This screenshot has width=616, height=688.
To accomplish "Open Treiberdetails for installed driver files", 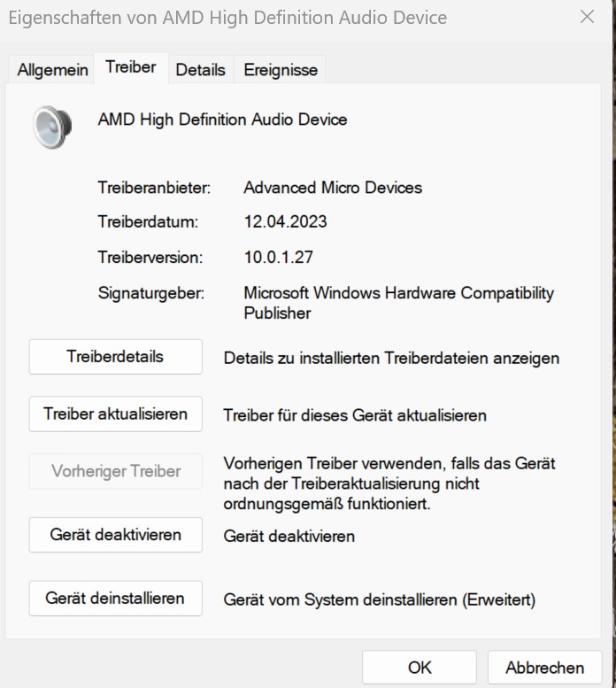I will pyautogui.click(x=115, y=357).
